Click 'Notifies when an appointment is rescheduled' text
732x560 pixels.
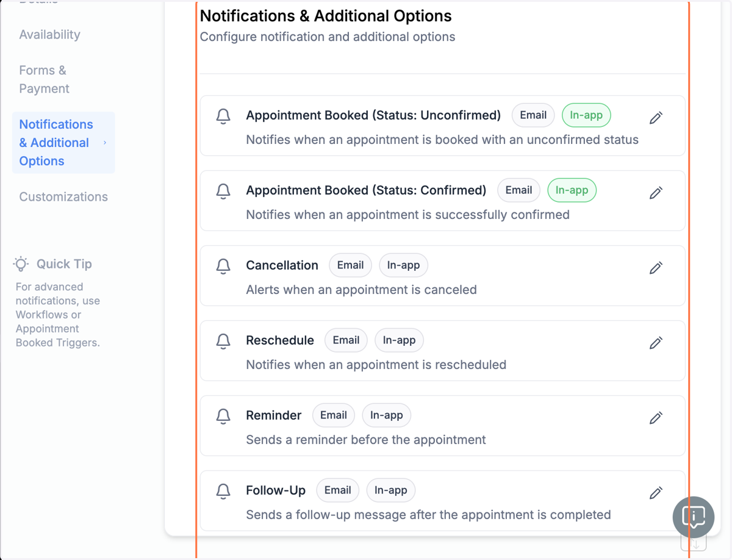376,365
